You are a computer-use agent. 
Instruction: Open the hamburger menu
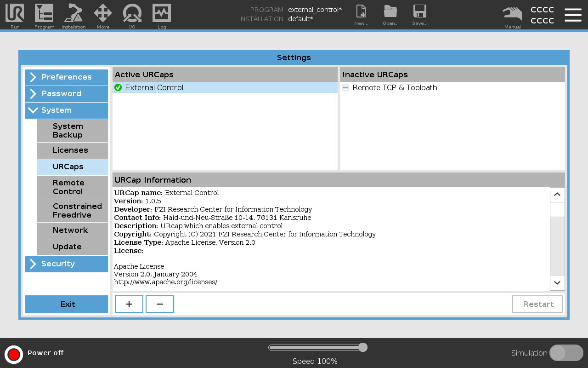pyautogui.click(x=573, y=15)
